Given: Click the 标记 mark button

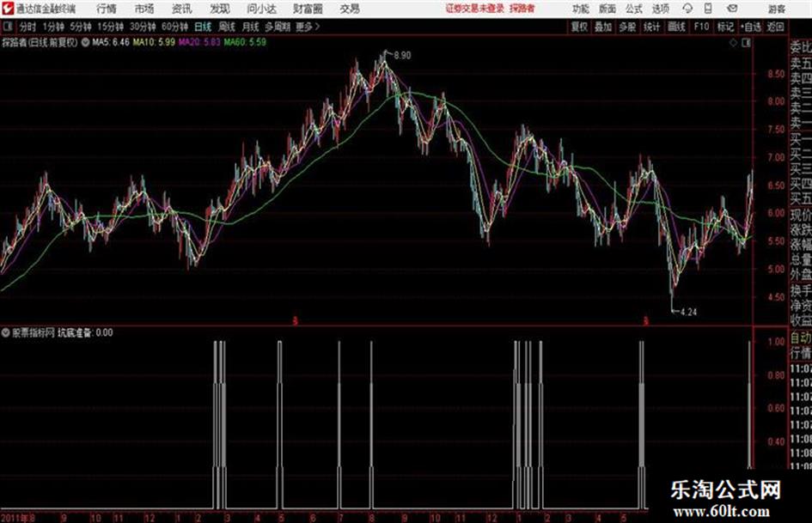Looking at the screenshot, I should [725, 27].
